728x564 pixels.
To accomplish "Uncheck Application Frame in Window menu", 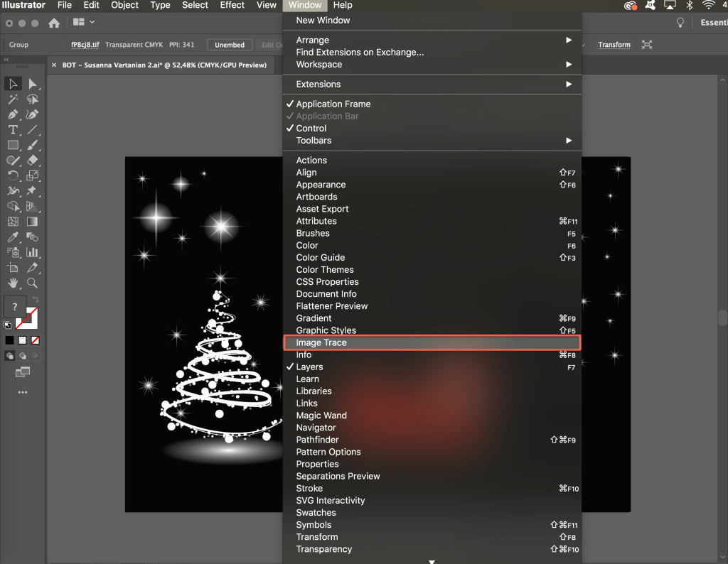I will 333,104.
